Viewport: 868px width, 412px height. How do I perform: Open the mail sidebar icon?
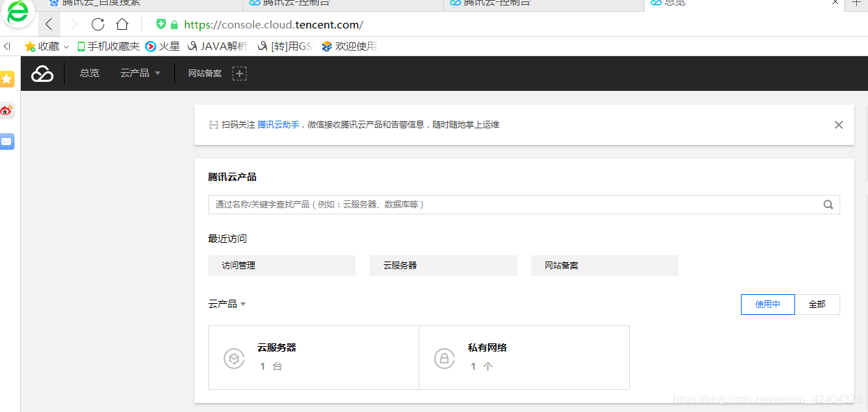7,141
